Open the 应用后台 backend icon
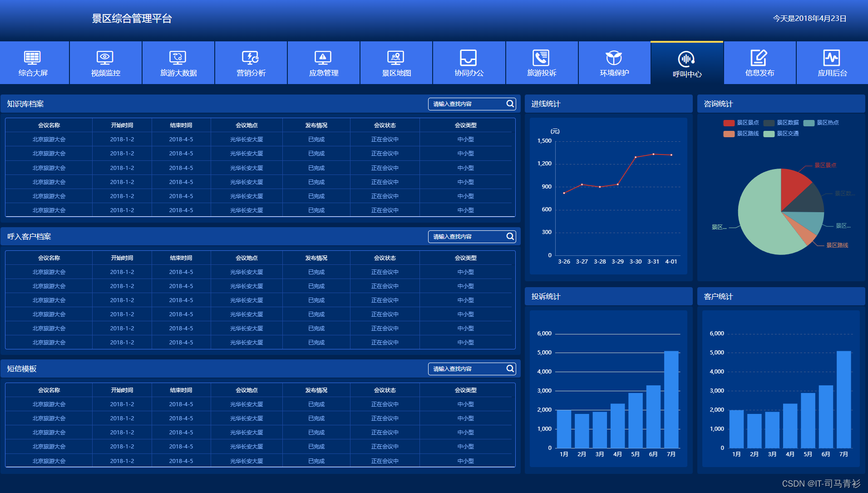 [832, 63]
